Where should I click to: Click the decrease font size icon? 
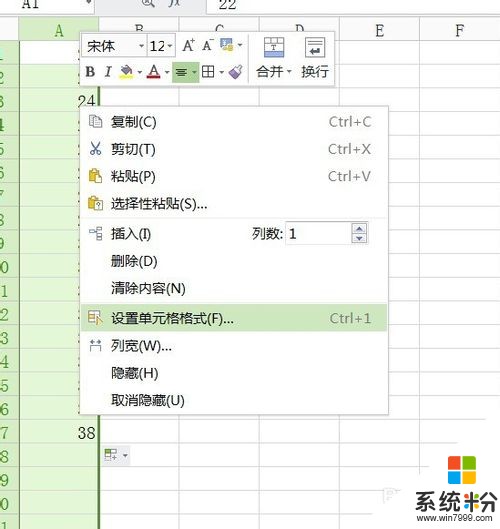(x=208, y=45)
